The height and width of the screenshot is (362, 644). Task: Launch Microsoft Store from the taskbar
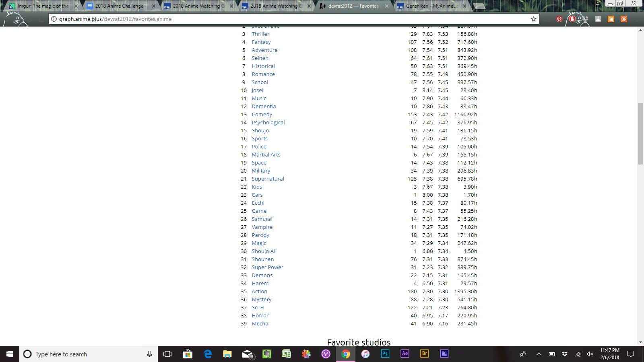(188, 354)
